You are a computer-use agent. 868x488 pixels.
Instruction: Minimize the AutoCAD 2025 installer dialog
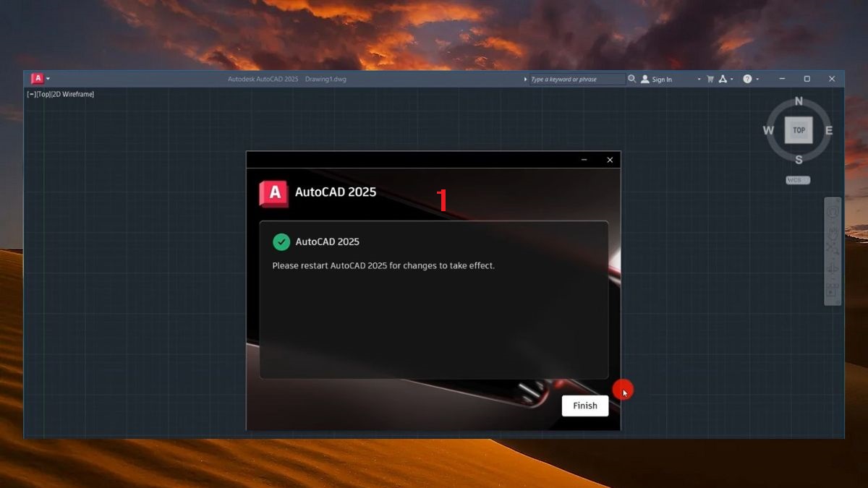coord(584,160)
